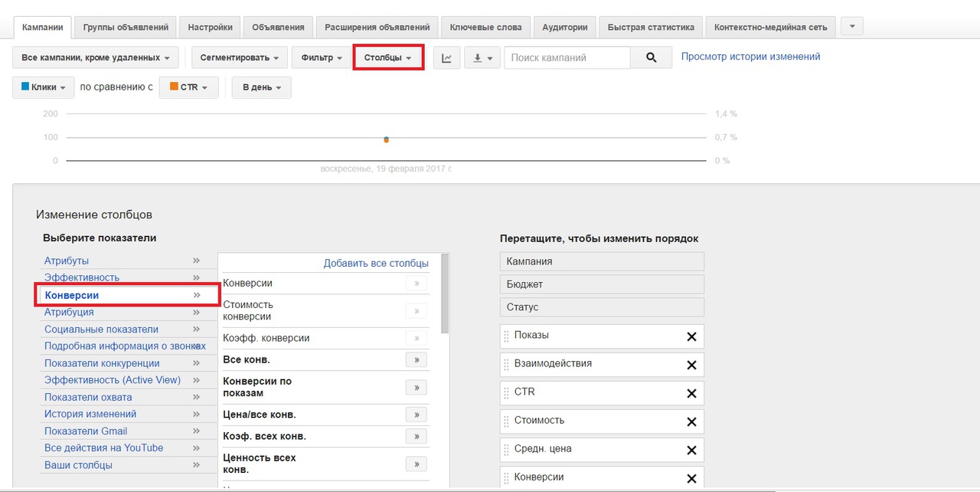Open the Столбцы dropdown
Viewport: 980px width, 492px height.
pos(388,57)
